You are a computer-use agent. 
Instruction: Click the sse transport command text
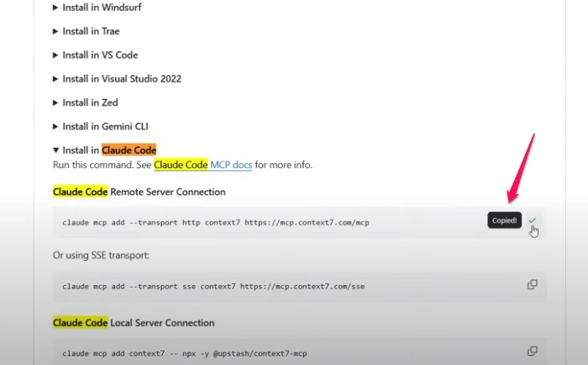[x=213, y=287]
